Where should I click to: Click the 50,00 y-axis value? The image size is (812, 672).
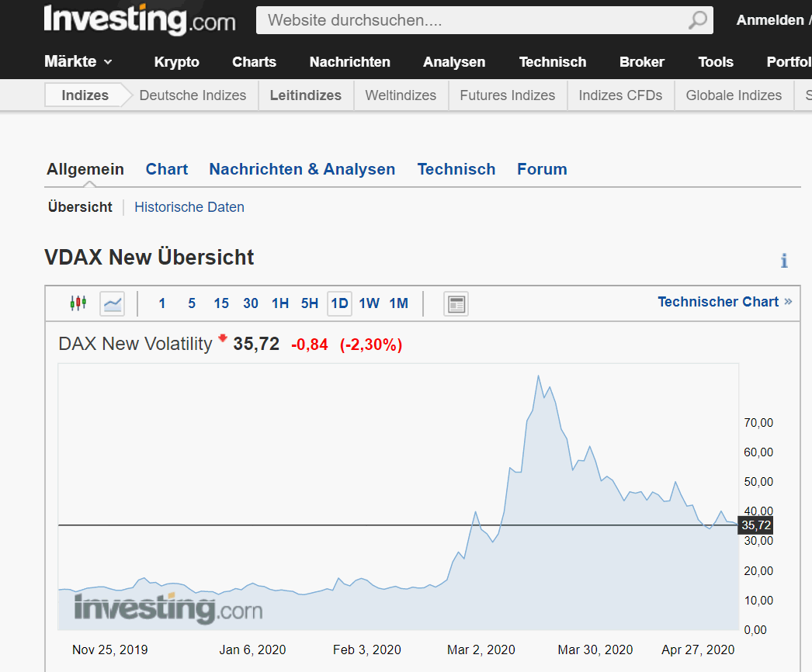[758, 482]
